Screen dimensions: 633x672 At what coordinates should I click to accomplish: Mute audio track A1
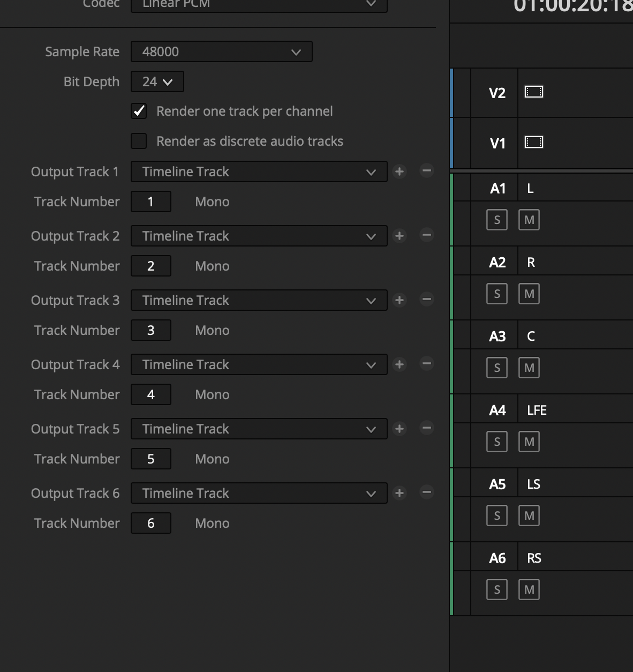529,220
